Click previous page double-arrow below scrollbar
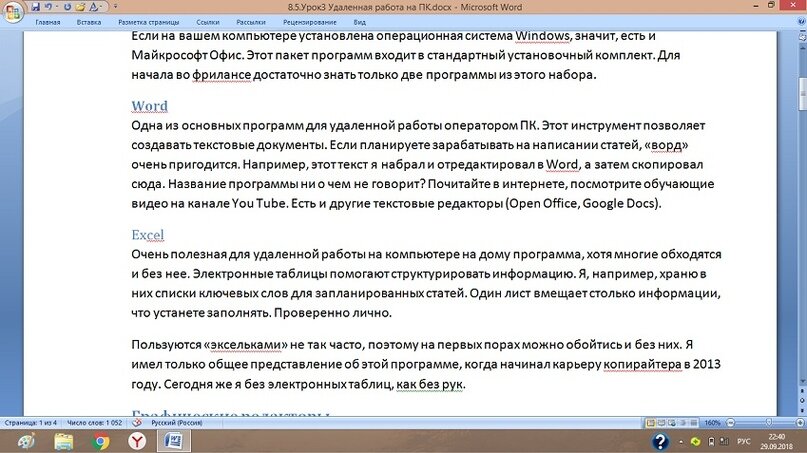This screenshot has height=453, width=807. (802, 391)
